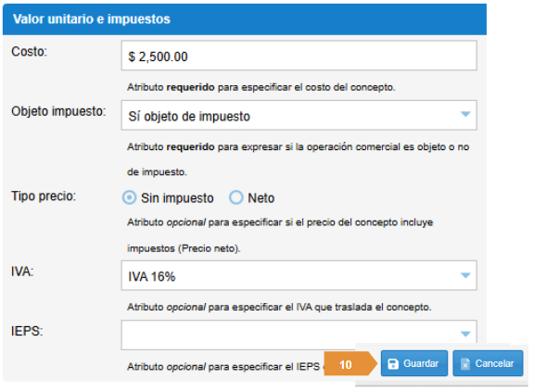The height and width of the screenshot is (392, 534).
Task: Select the Sin impuesto radio button
Action: click(x=130, y=197)
